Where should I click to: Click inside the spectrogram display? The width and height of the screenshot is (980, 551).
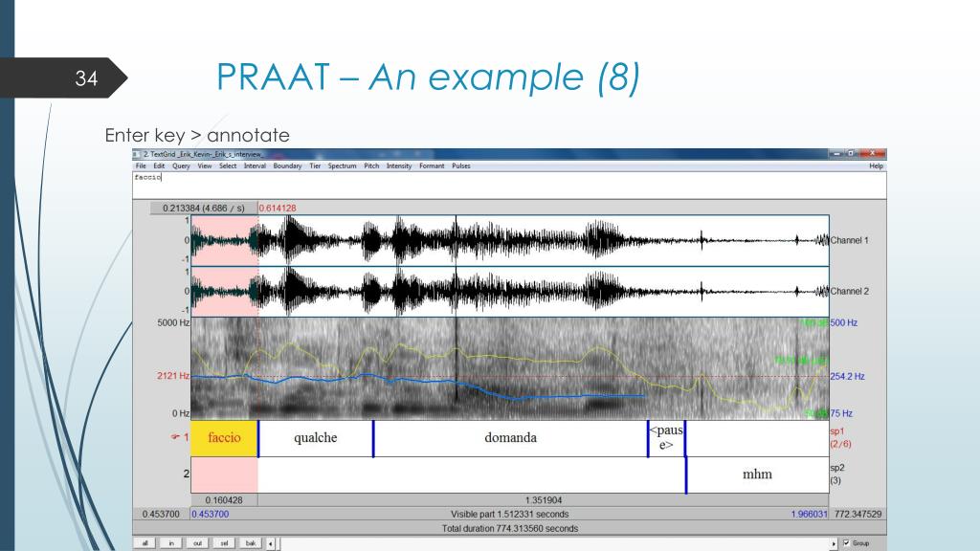(510, 368)
